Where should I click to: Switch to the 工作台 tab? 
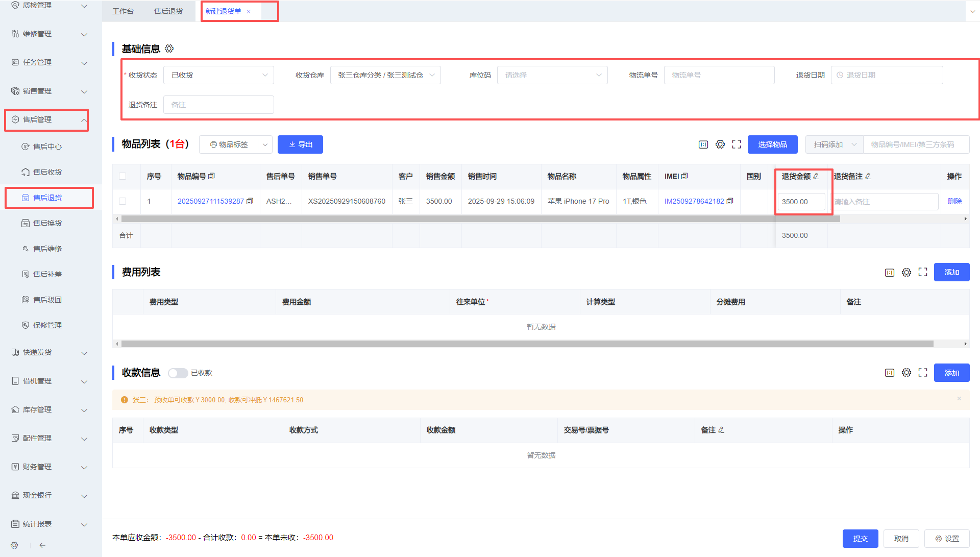point(122,11)
